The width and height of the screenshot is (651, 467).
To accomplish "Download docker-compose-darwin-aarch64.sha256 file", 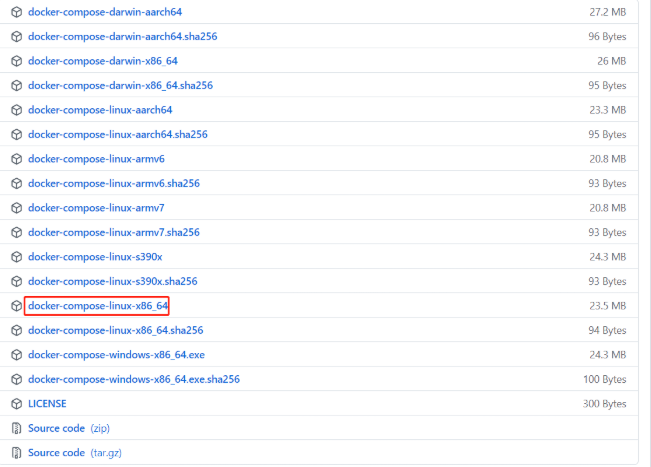I will tap(122, 37).
